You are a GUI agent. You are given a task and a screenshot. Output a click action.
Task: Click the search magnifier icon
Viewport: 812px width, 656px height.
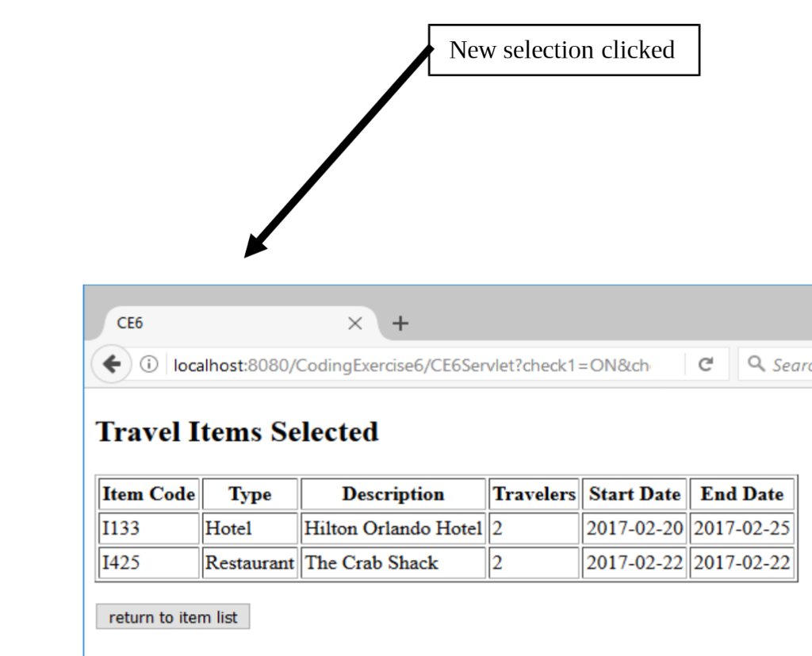(x=756, y=364)
